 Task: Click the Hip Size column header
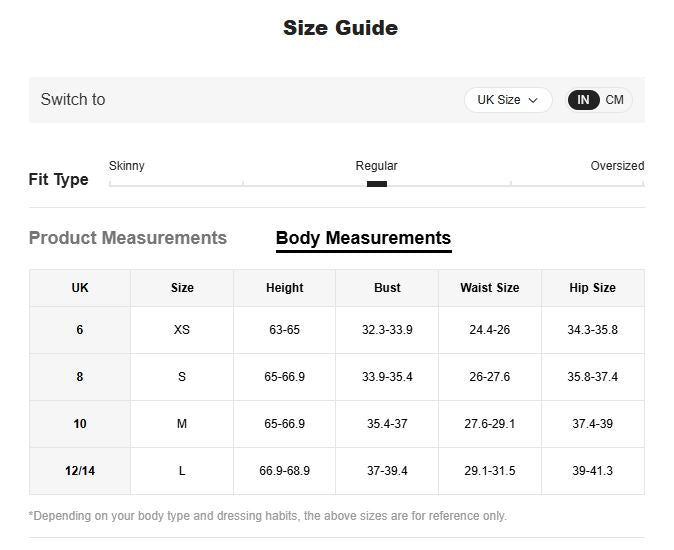[592, 288]
